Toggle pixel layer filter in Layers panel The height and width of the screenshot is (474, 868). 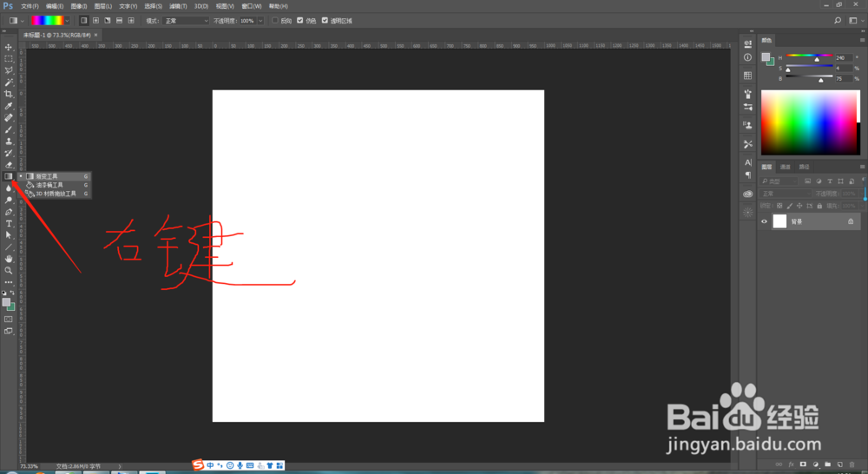pyautogui.click(x=807, y=181)
